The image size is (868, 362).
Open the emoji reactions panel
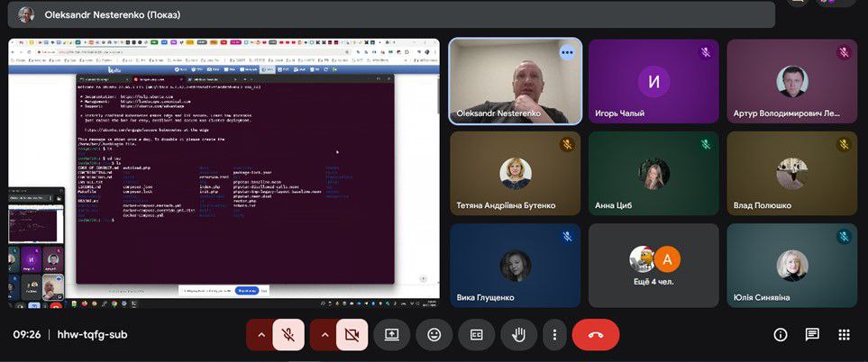(x=434, y=334)
